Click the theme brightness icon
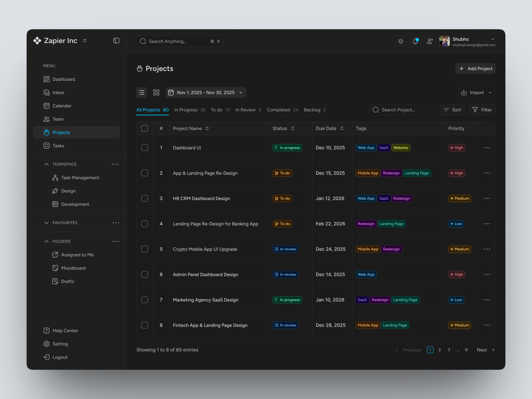This screenshot has height=399, width=532. tap(401, 41)
